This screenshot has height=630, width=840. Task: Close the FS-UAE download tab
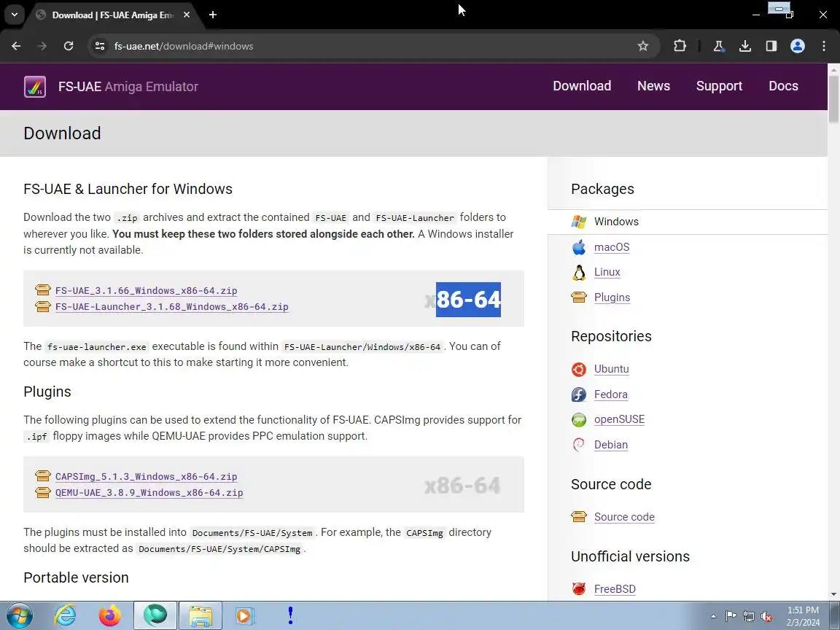click(187, 15)
